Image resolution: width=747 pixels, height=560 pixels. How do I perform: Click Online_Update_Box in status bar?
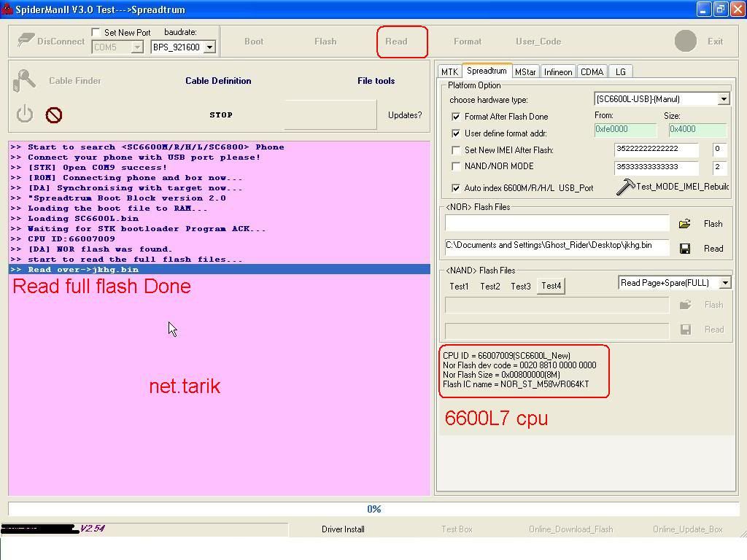click(687, 529)
